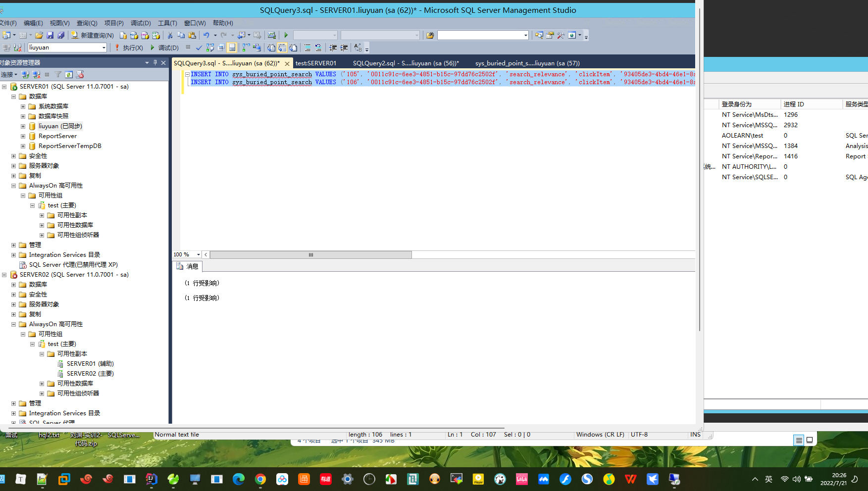Close the SQLQuery3.sql tab
Viewport: 868px width, 491px height.
tap(287, 63)
